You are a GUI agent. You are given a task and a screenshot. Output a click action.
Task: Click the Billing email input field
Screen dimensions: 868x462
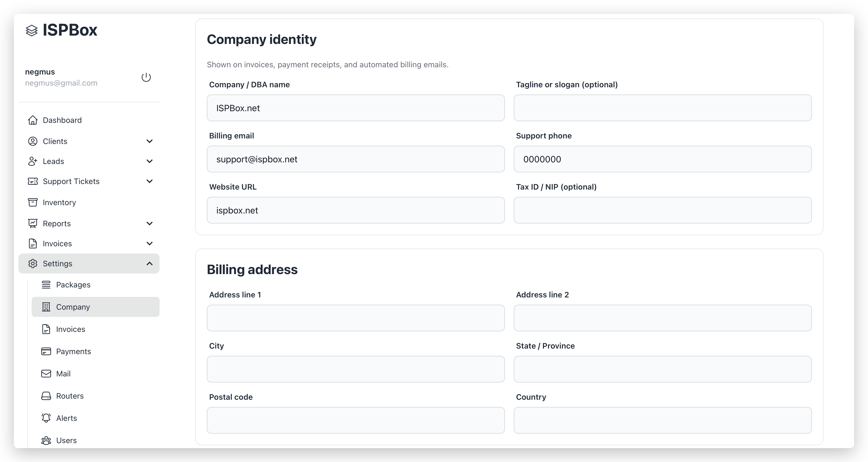tap(356, 159)
